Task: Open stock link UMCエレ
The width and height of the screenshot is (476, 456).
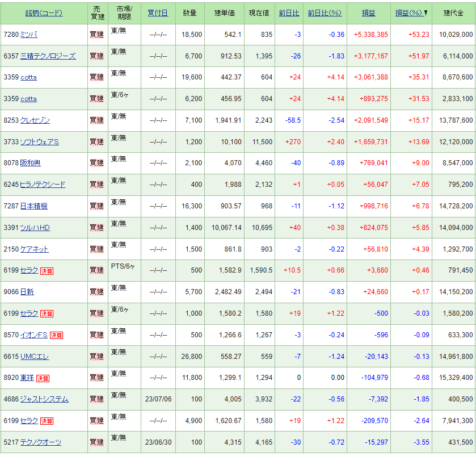Action: (x=34, y=357)
